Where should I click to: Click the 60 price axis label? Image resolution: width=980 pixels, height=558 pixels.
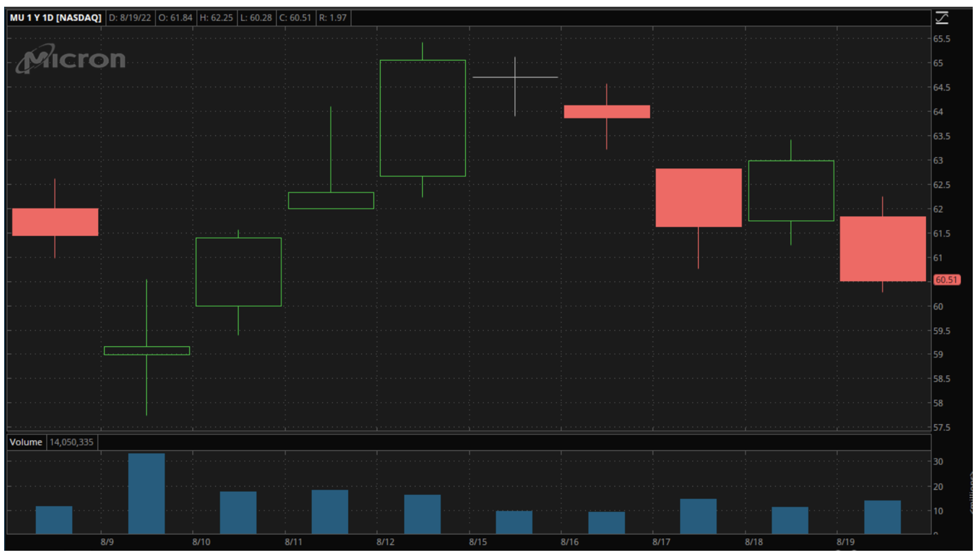coord(938,306)
